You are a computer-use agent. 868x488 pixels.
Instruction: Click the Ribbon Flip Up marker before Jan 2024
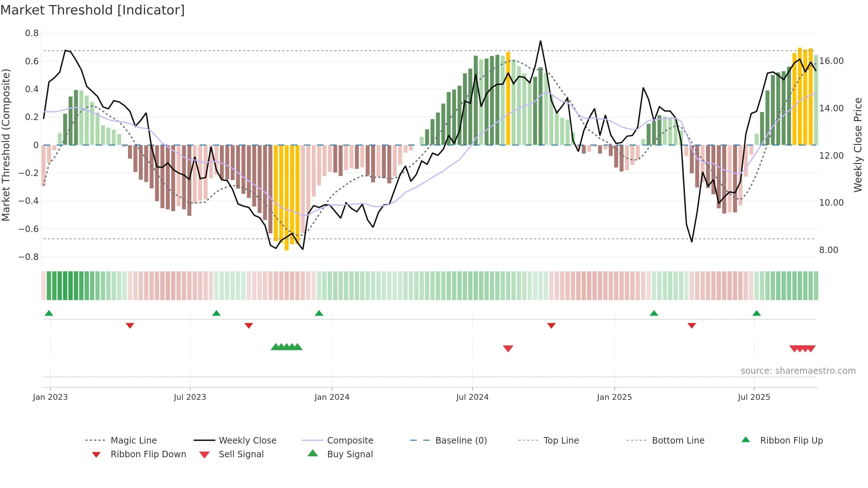tap(319, 313)
